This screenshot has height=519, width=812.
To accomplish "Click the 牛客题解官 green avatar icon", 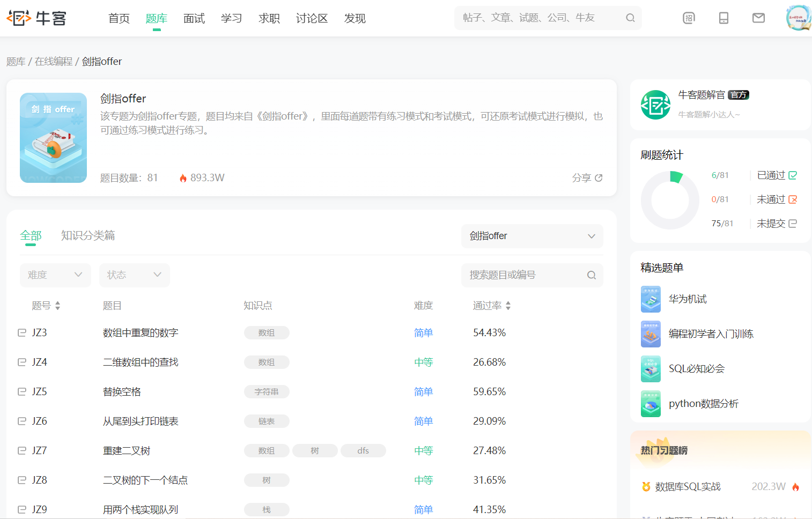I will click(655, 105).
